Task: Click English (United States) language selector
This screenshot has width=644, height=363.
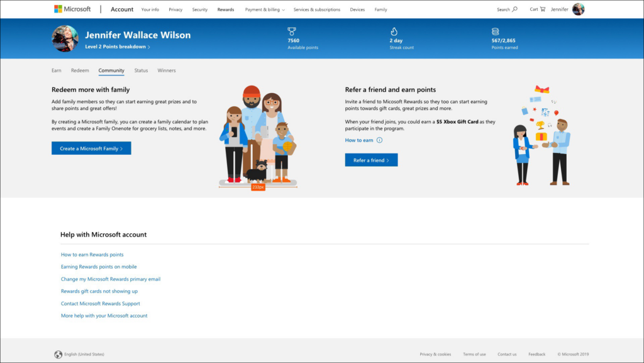Action: (84, 354)
